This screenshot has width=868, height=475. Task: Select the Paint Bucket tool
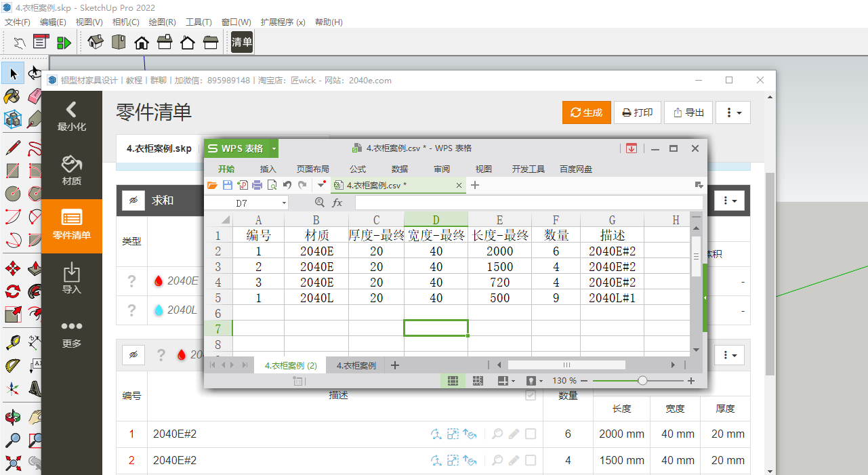pyautogui.click(x=12, y=96)
